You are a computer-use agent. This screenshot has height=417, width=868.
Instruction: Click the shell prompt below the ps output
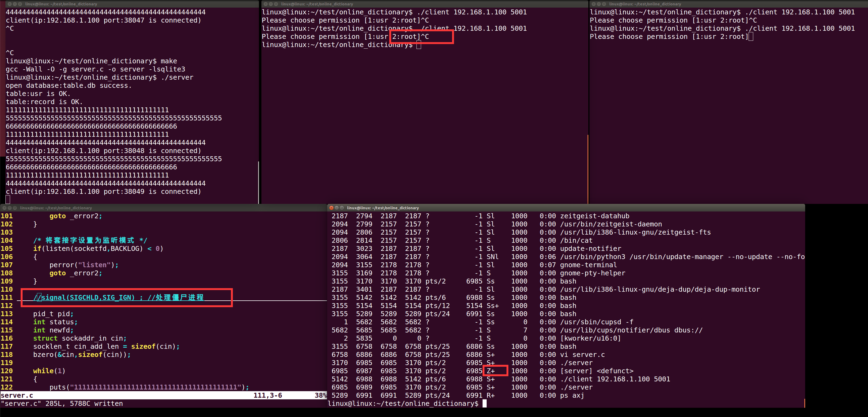pos(407,403)
